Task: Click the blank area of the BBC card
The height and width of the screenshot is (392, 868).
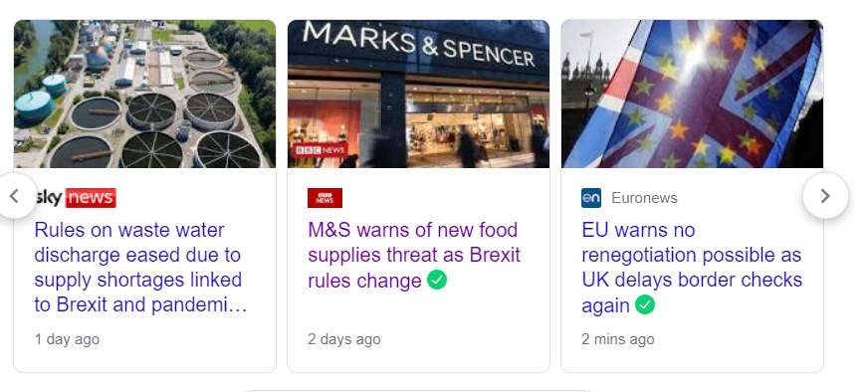Action: (418, 311)
